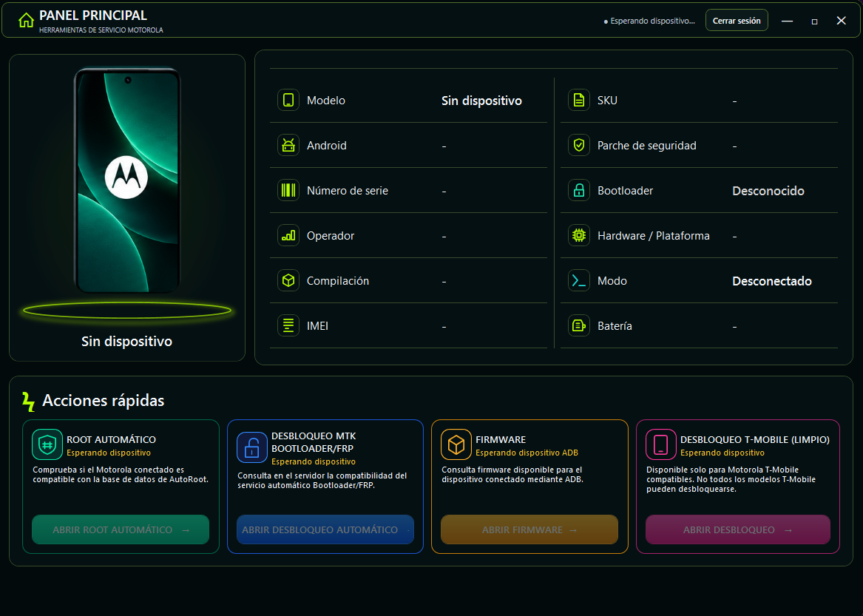Click the Desbloqueo T-Mobile phone icon

click(661, 444)
